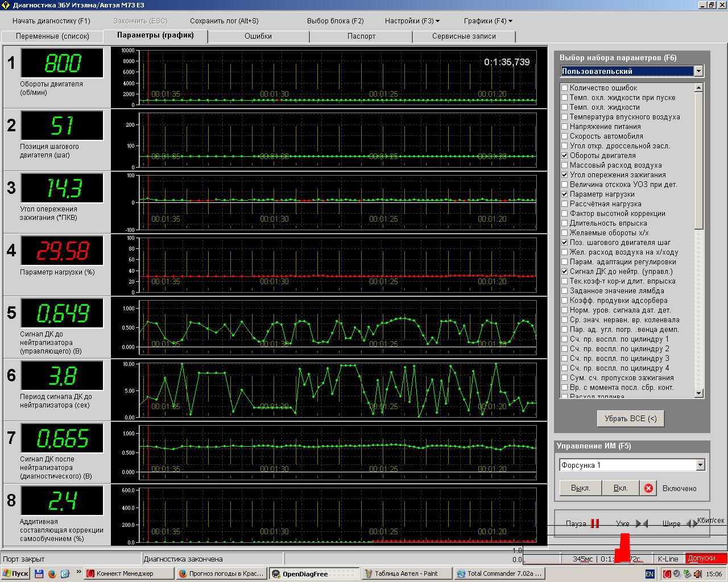This screenshot has width=728, height=582.
Task: Click the red MTS Connect tray icon
Action: 667,574
